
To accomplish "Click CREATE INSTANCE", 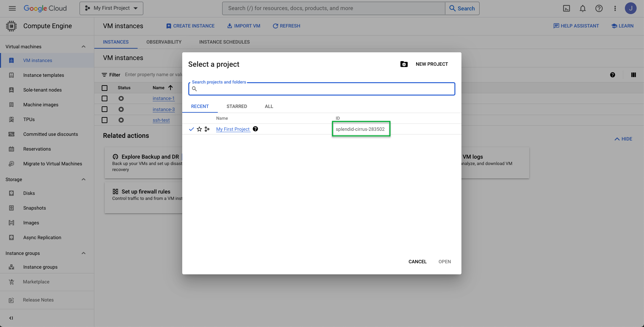I will (190, 26).
